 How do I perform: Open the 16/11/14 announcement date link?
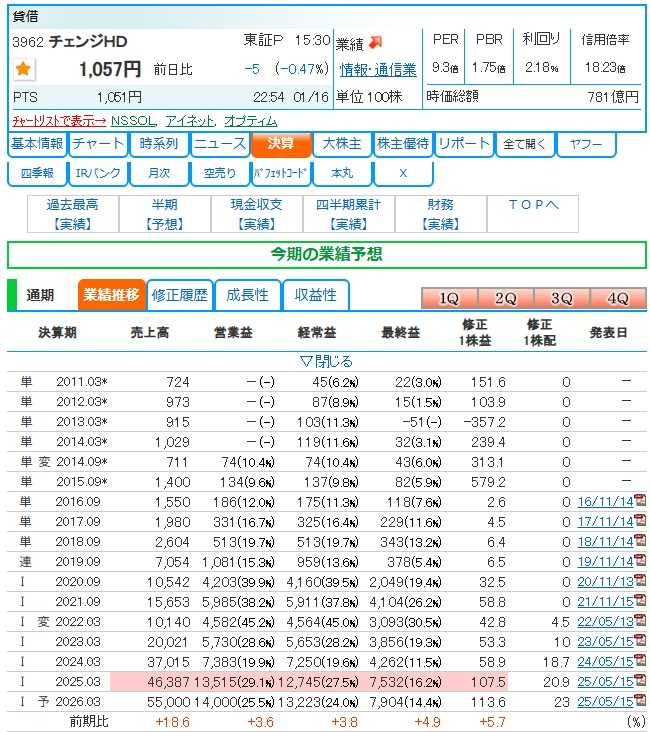click(605, 502)
